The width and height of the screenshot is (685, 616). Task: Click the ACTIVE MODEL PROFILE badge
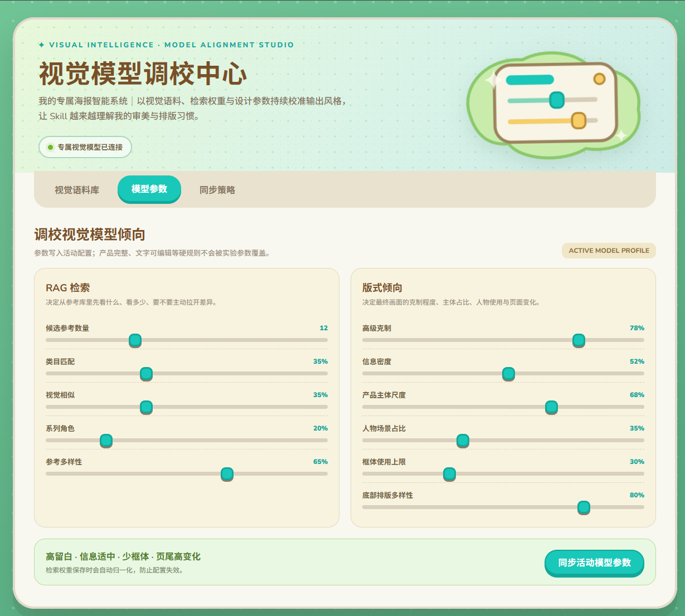(x=609, y=251)
